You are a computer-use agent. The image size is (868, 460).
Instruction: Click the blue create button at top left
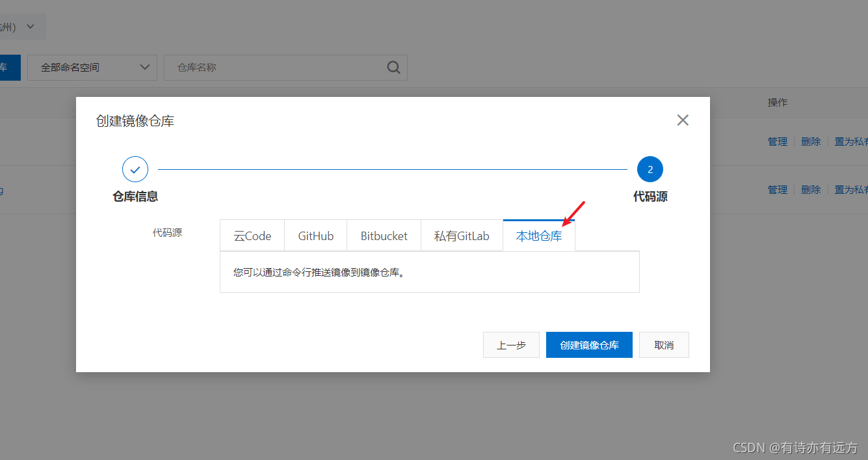(10, 68)
